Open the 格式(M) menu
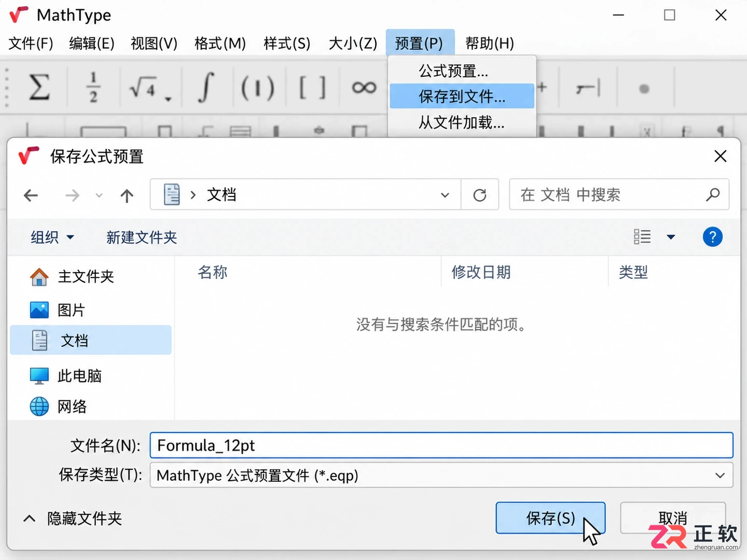Image resolution: width=747 pixels, height=560 pixels. pos(220,43)
